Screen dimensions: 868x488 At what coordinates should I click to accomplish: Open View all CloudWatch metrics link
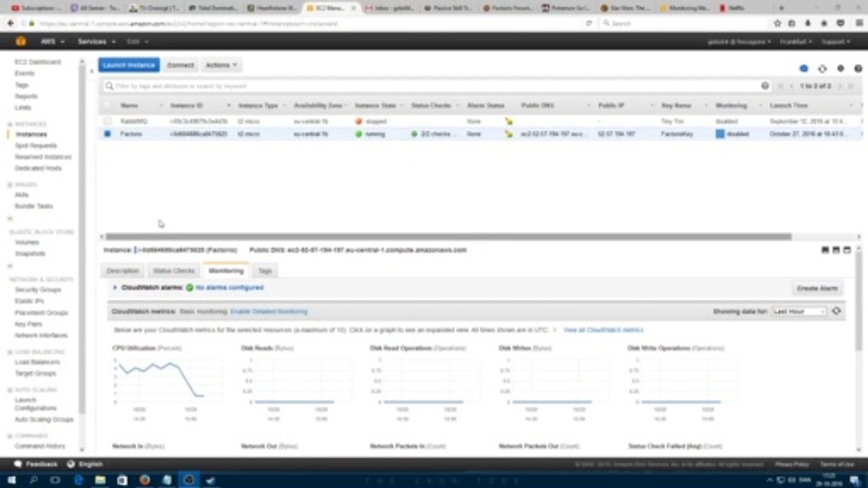(x=603, y=330)
